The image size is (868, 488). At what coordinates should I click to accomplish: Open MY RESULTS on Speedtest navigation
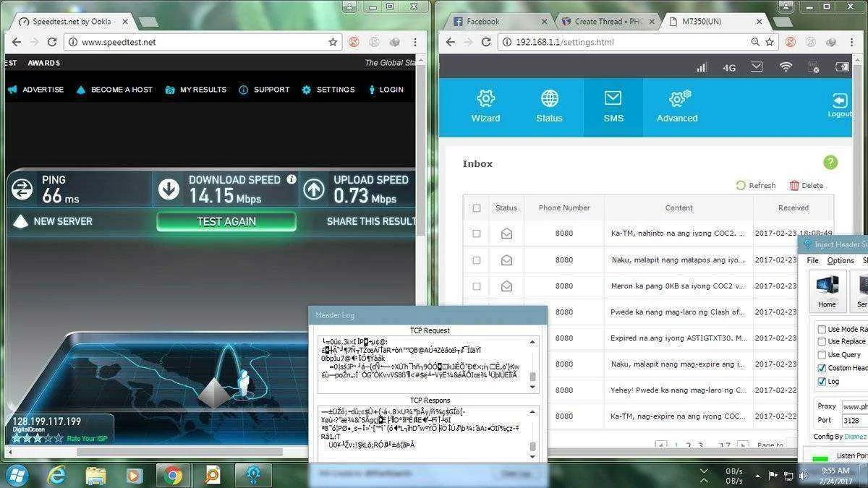[196, 90]
